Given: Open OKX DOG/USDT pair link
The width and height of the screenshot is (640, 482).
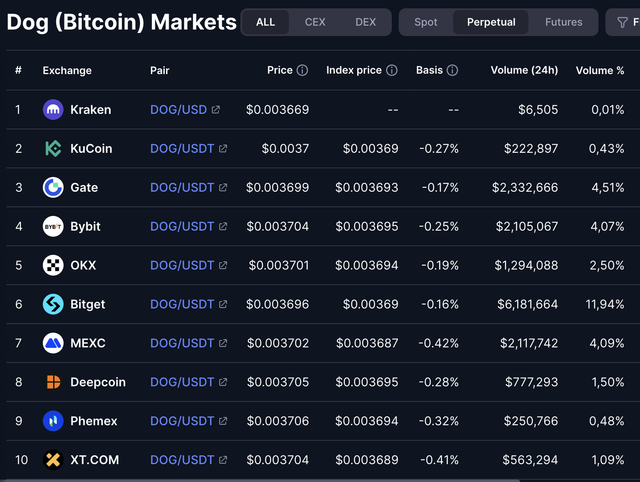Looking at the screenshot, I should click(182, 265).
